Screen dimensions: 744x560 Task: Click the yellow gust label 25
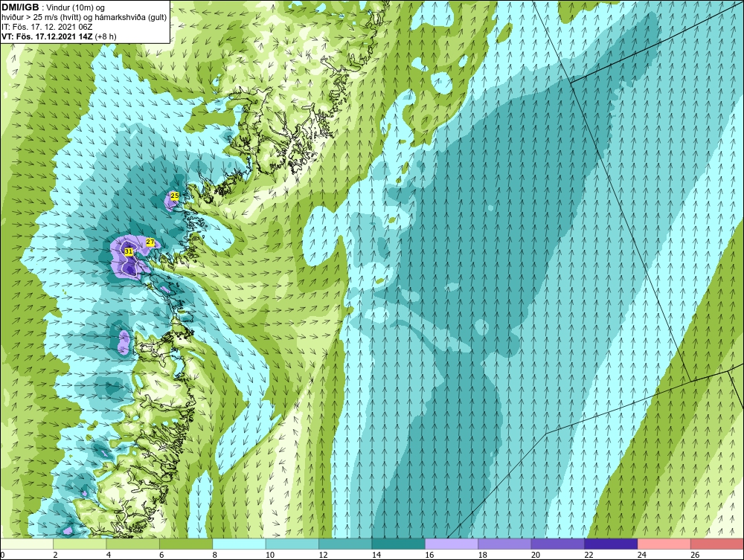[175, 196]
